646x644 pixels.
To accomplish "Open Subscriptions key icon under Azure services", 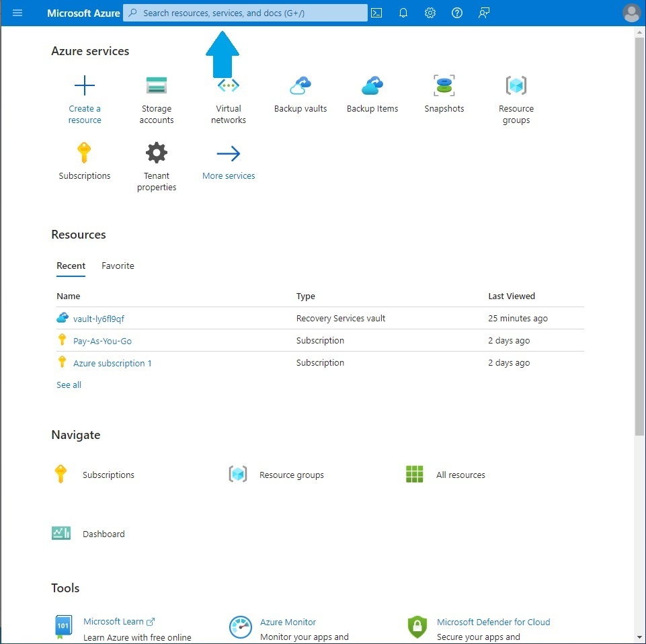I will 84,153.
